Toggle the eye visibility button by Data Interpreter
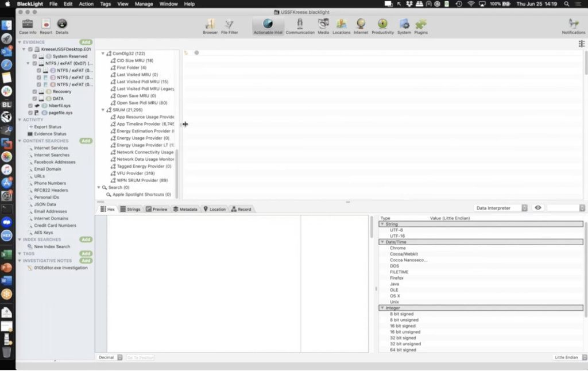Image resolution: width=588 pixels, height=371 pixels. point(537,208)
